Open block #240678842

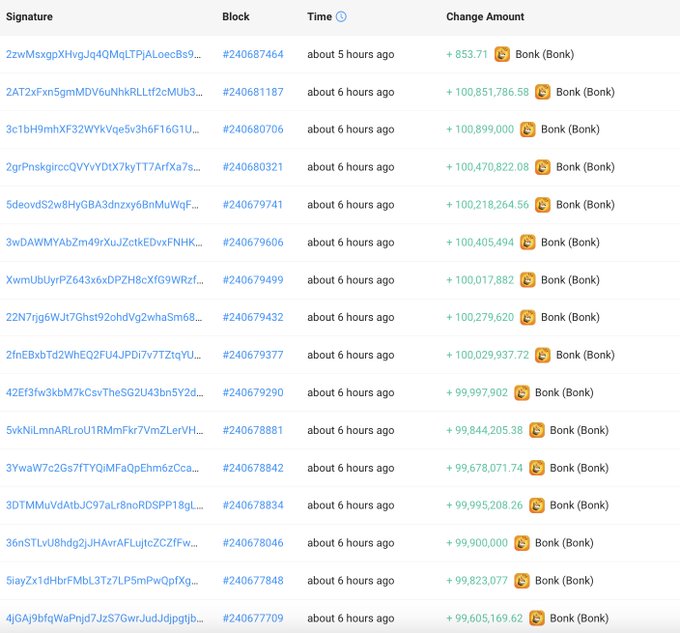pos(253,468)
